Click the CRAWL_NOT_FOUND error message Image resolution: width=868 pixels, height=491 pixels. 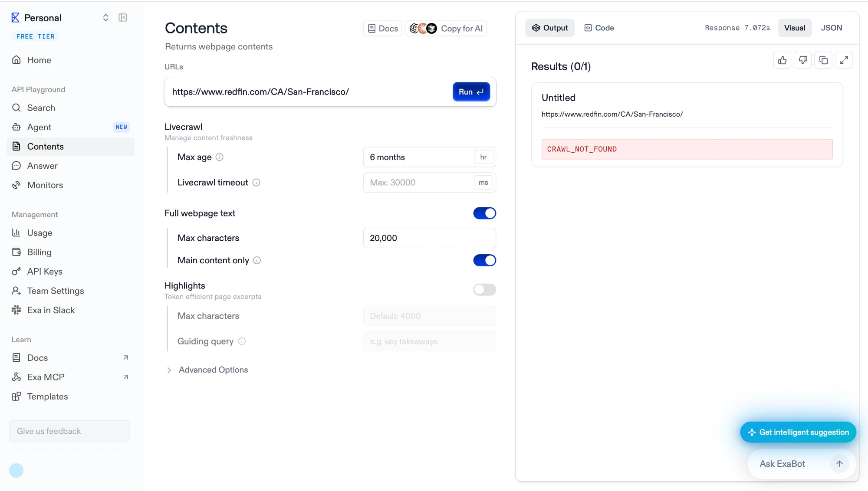click(x=687, y=149)
